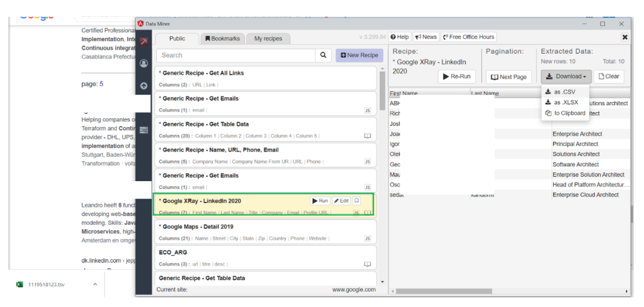Screen dimensions: 644x307
Task: Click the New Recipe button
Action: pyautogui.click(x=359, y=55)
